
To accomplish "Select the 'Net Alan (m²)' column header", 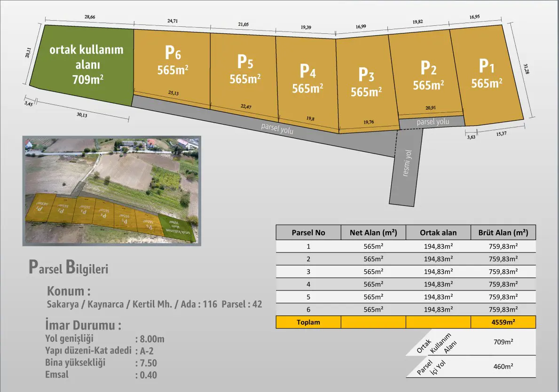I will tap(373, 232).
